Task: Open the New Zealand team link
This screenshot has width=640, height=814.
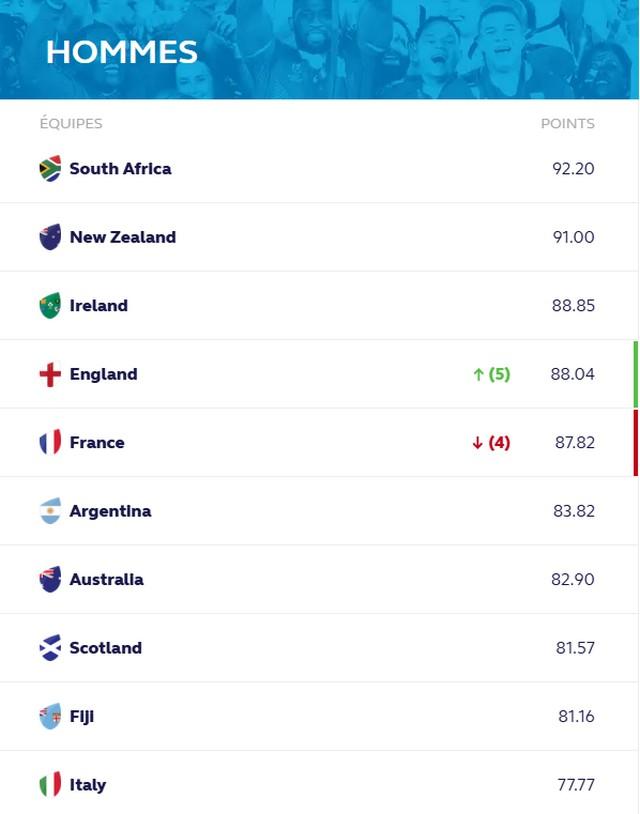Action: 122,237
